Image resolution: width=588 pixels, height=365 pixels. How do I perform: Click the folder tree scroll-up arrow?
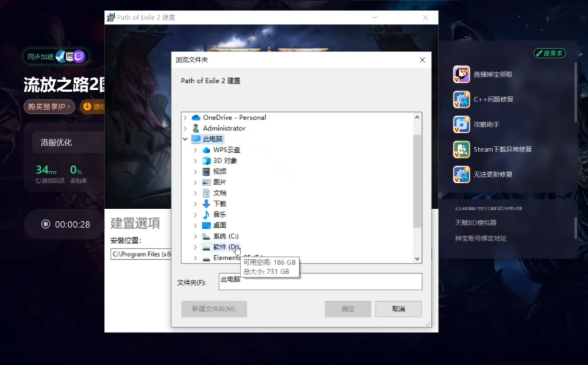click(x=417, y=117)
